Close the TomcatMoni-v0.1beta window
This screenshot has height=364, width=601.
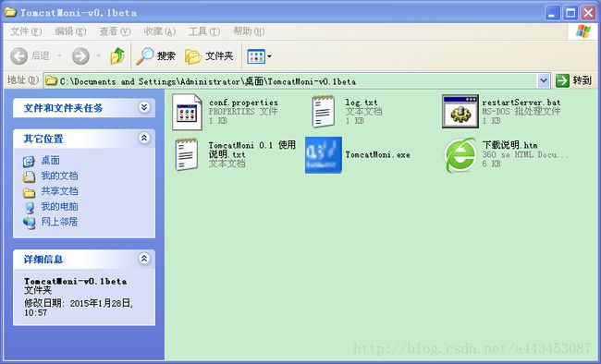(588, 13)
